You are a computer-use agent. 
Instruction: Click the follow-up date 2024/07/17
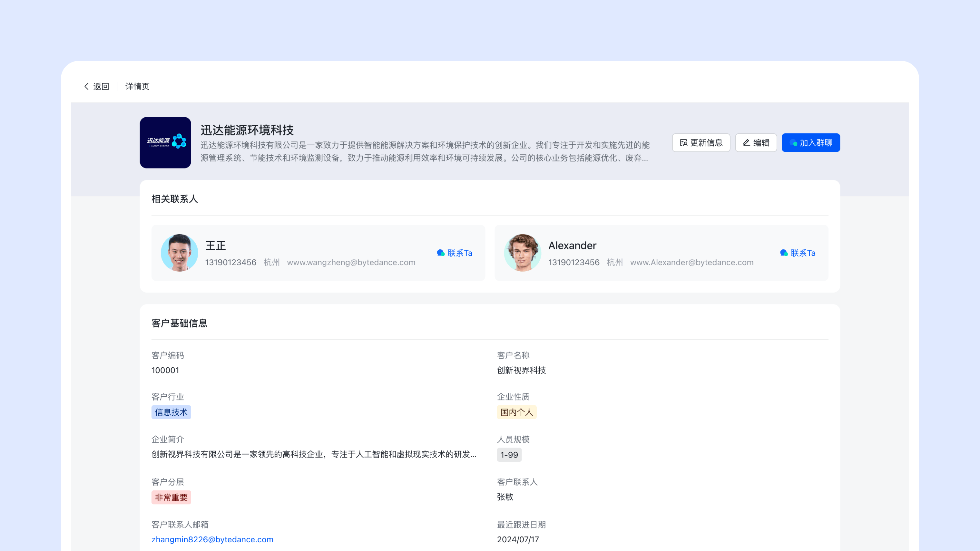[x=518, y=539]
